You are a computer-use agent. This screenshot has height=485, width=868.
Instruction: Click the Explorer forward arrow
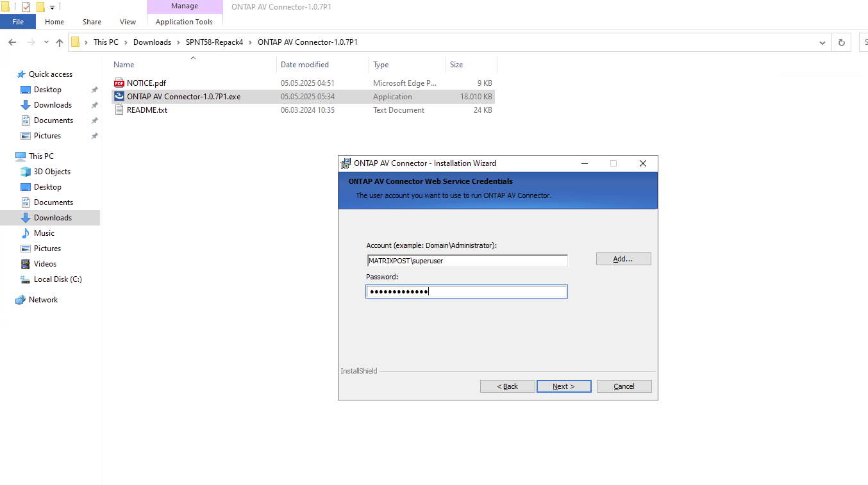tap(30, 42)
